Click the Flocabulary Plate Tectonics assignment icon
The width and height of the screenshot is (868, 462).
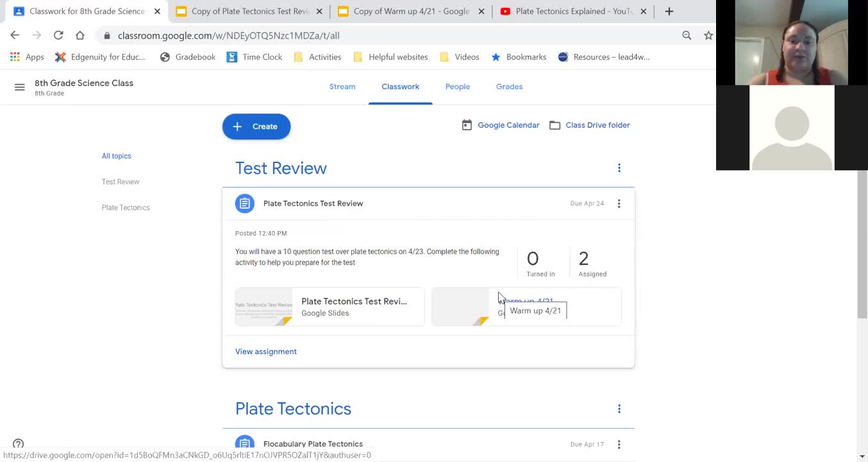(245, 443)
